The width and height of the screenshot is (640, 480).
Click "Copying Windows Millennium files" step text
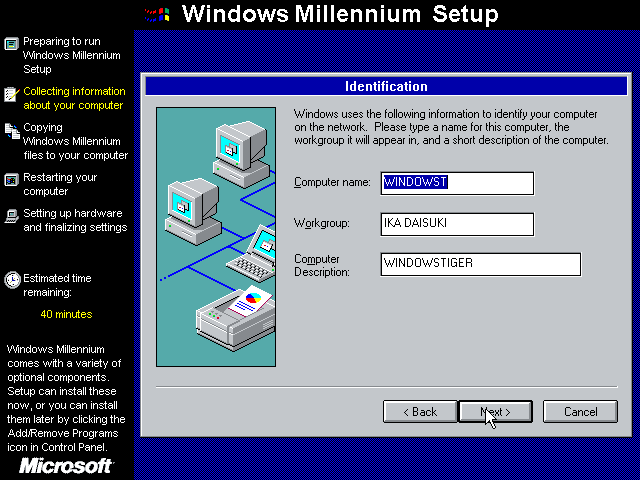[76, 141]
